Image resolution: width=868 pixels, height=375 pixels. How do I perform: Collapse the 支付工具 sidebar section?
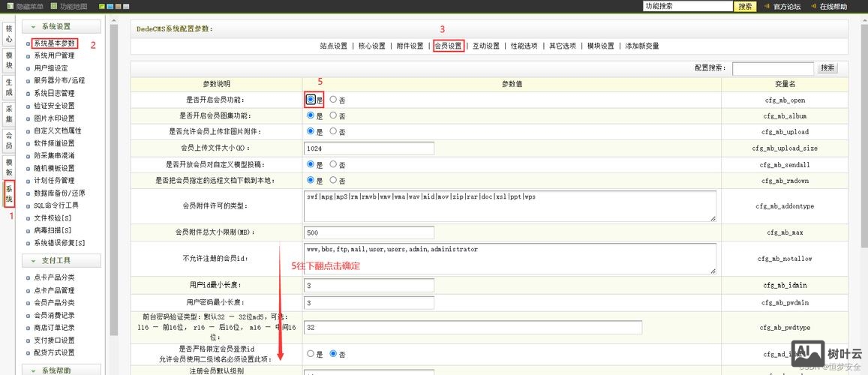pyautogui.click(x=62, y=260)
